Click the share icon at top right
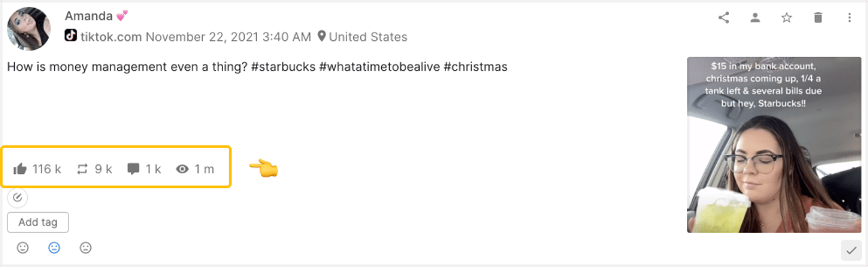Image resolution: width=868 pixels, height=267 pixels. click(x=724, y=18)
